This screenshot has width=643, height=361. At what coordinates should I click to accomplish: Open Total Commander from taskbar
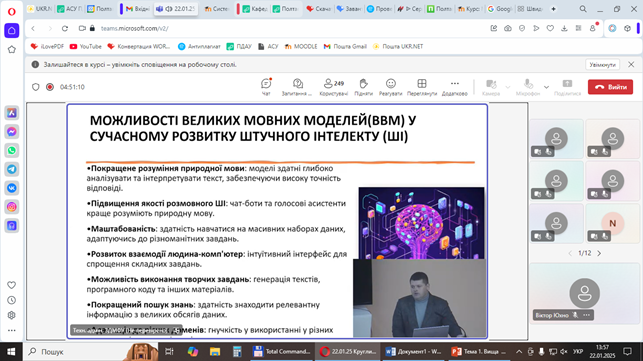tap(282, 352)
